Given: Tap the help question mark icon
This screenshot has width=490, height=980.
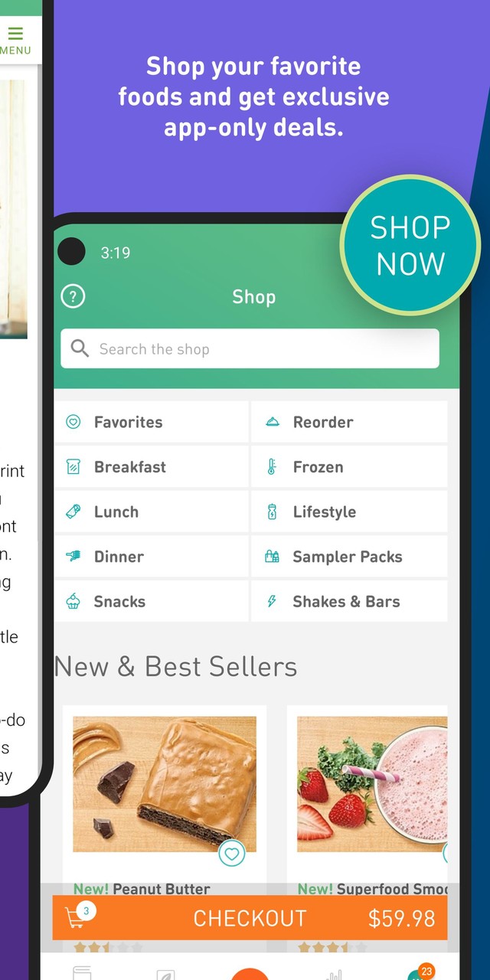Looking at the screenshot, I should click(x=73, y=296).
